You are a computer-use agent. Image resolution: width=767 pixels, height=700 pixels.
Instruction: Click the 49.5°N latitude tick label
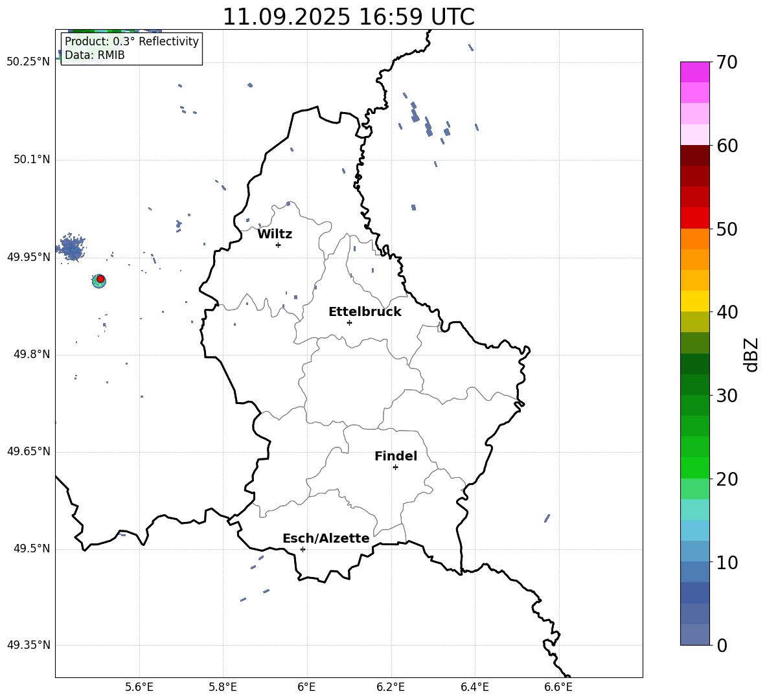32,548
